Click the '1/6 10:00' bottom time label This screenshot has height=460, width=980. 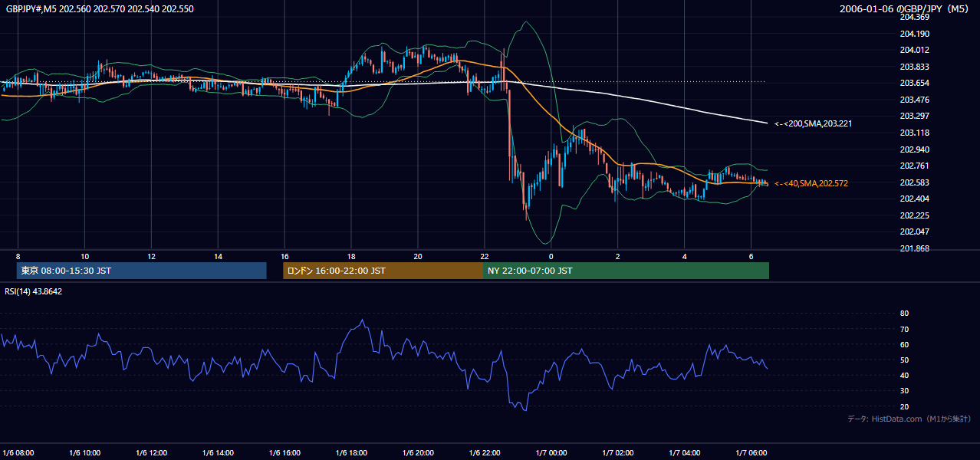point(85,452)
